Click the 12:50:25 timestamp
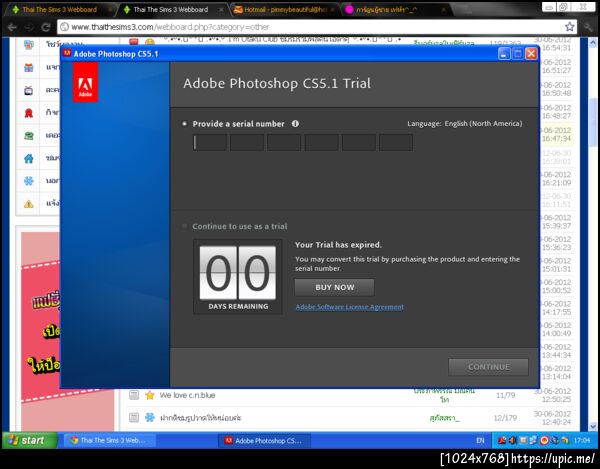 [556, 399]
